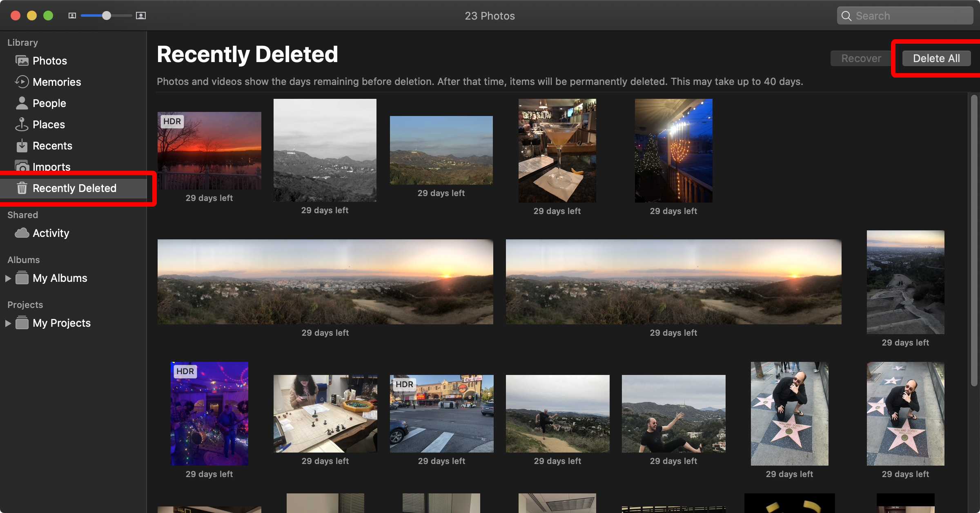Click the Projects section header

(25, 305)
